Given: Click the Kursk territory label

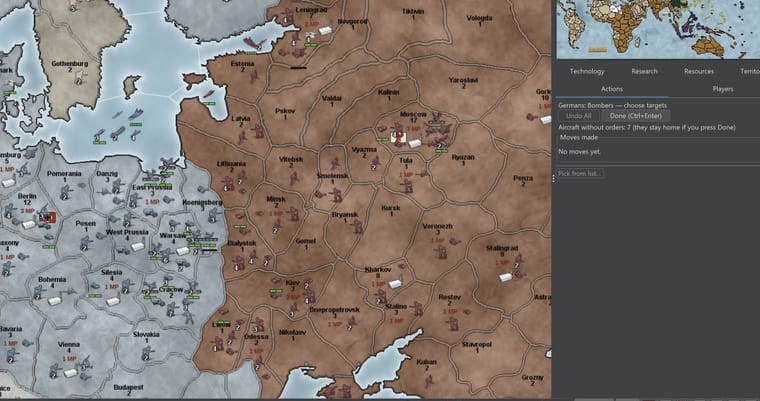Looking at the screenshot, I should (391, 208).
